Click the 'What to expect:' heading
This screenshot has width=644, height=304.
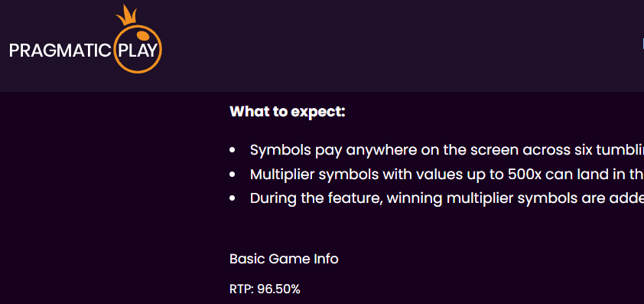[x=288, y=112]
